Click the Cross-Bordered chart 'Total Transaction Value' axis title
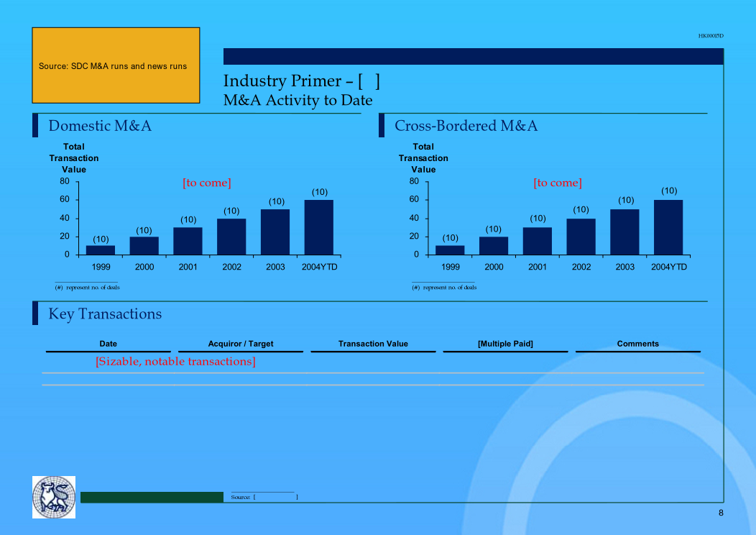Viewport: 756px width, 535px height. pyautogui.click(x=423, y=157)
